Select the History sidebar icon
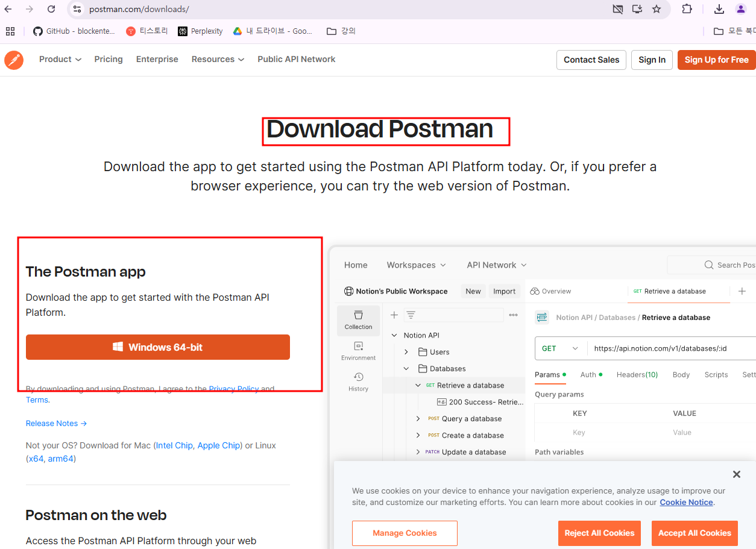The height and width of the screenshot is (549, 756). pos(359,382)
